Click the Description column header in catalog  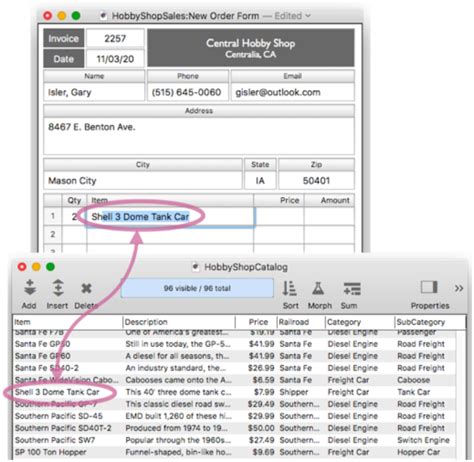179,322
